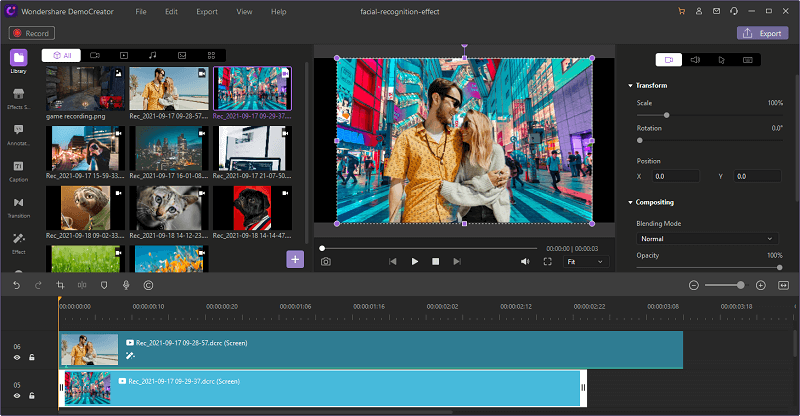This screenshot has width=800, height=416.
Task: Jump to next frame button
Action: [x=457, y=261]
